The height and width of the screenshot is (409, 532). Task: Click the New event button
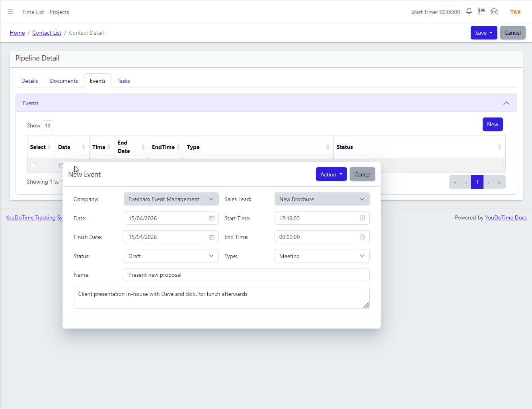click(x=493, y=124)
